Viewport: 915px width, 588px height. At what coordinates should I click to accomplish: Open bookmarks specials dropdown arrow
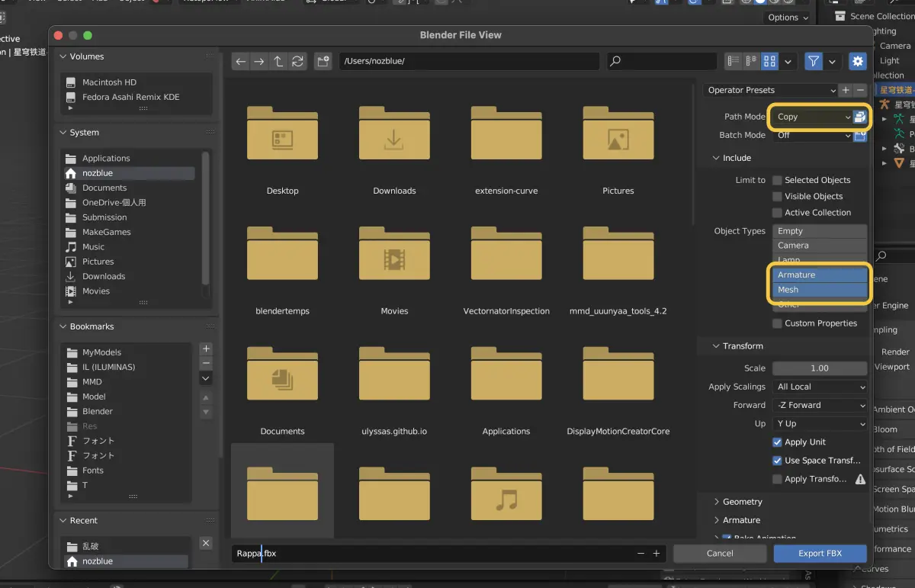click(205, 378)
